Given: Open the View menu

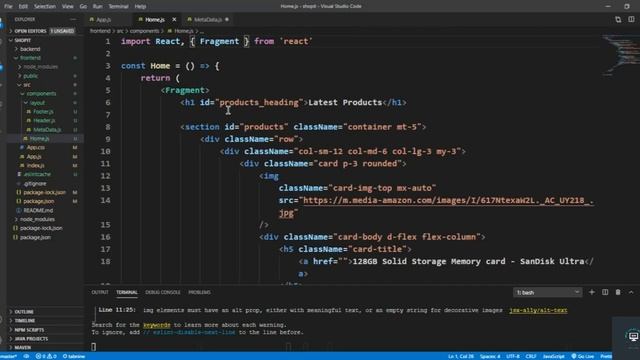Looking at the screenshot, I should tap(68, 7).
